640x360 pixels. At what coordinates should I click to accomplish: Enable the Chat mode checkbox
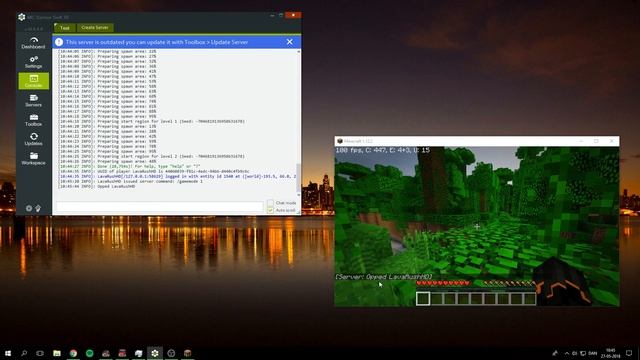pyautogui.click(x=270, y=203)
